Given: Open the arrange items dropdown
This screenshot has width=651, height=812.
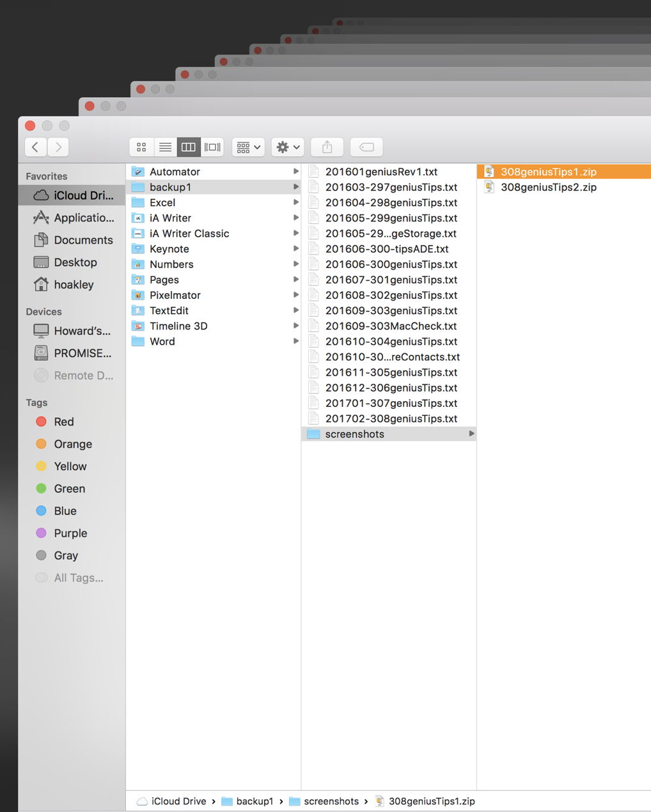Looking at the screenshot, I should point(249,147).
